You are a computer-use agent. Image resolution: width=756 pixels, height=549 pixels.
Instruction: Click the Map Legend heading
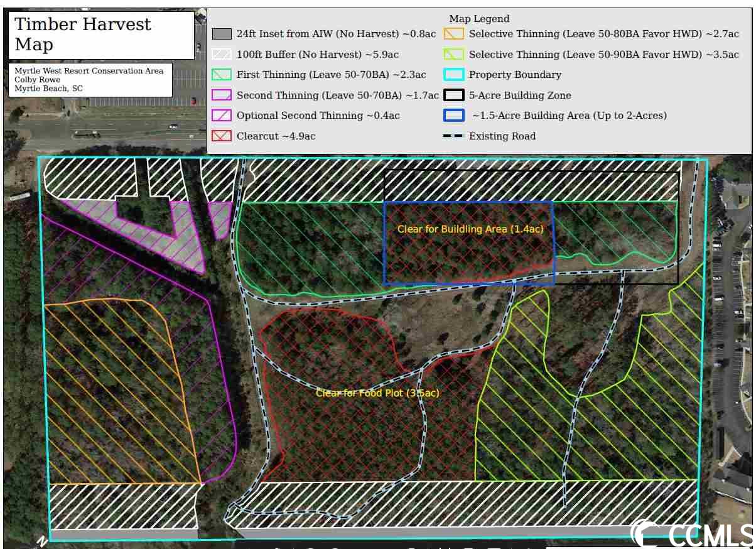coord(479,19)
